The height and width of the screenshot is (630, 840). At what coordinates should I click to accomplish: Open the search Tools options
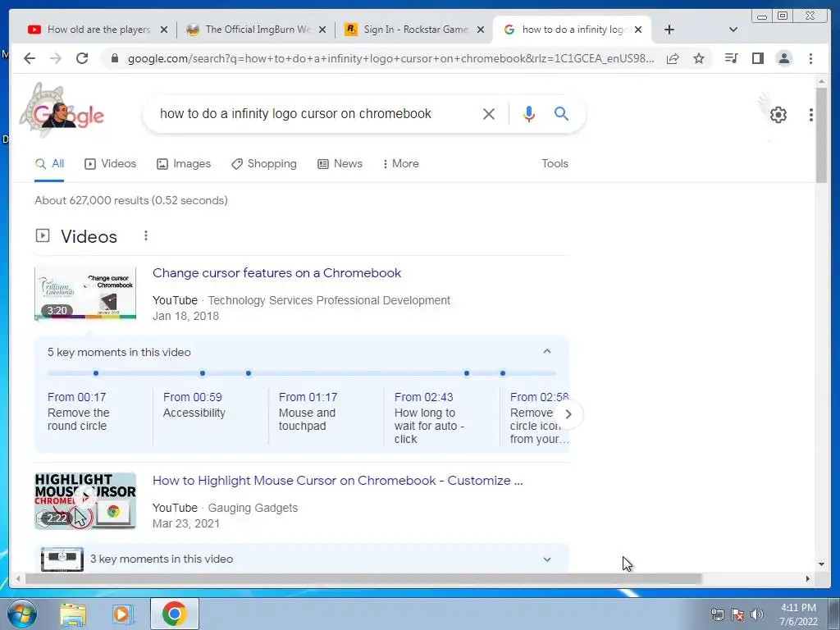tap(555, 163)
